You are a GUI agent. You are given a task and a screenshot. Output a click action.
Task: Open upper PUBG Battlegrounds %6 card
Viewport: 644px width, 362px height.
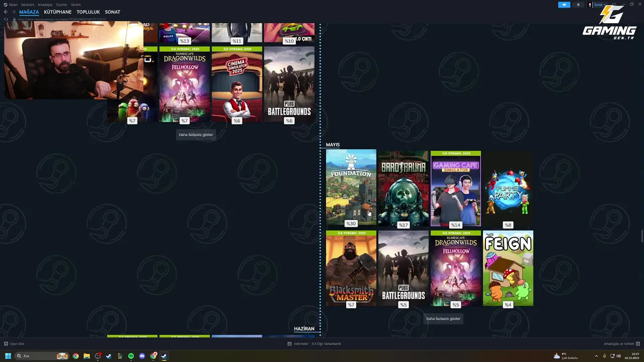click(x=289, y=84)
